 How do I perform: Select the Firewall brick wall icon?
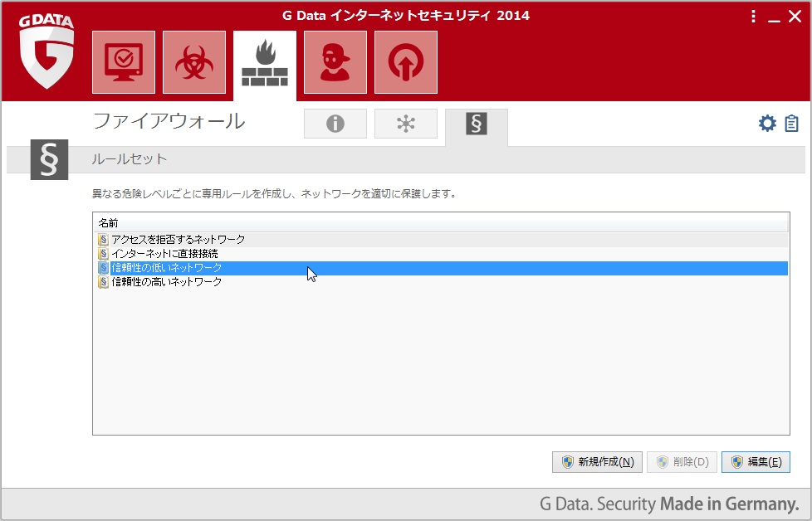click(265, 64)
